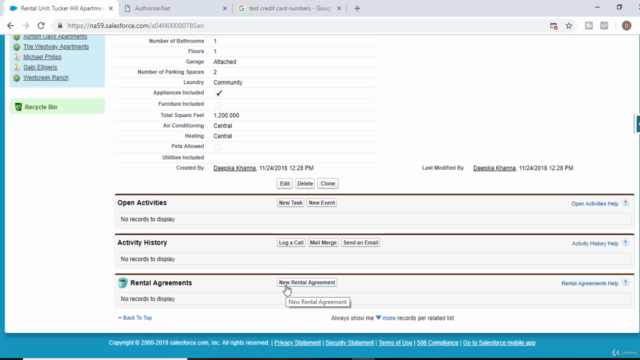Click the Log a Call button
Viewport: 640px width, 360px height.
click(x=291, y=242)
